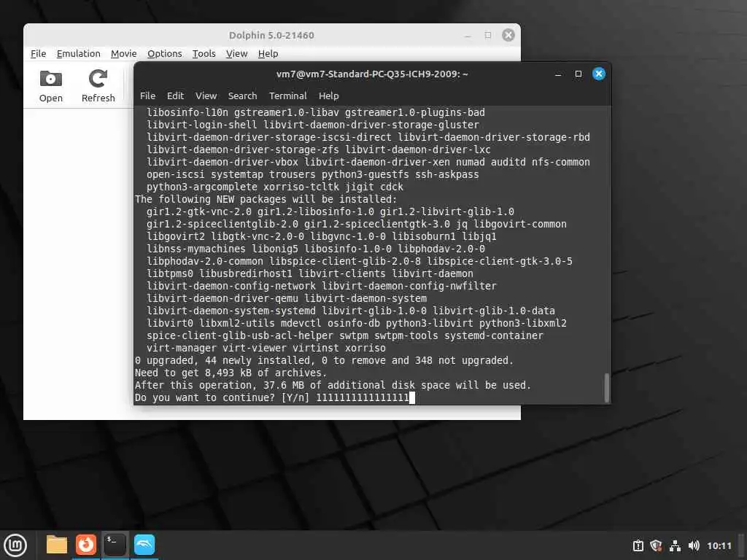
Task: Maximize the Dolphin window
Action: 488,35
